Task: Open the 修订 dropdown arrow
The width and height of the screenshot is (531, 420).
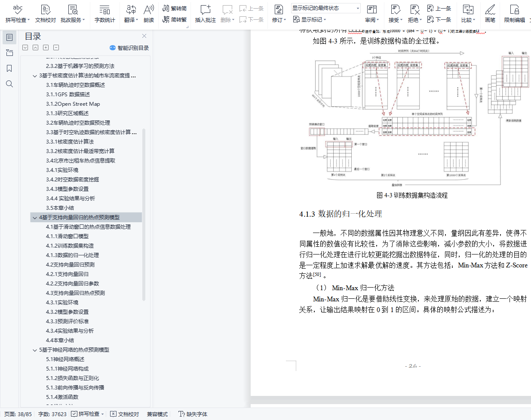Action: pyautogui.click(x=285, y=20)
